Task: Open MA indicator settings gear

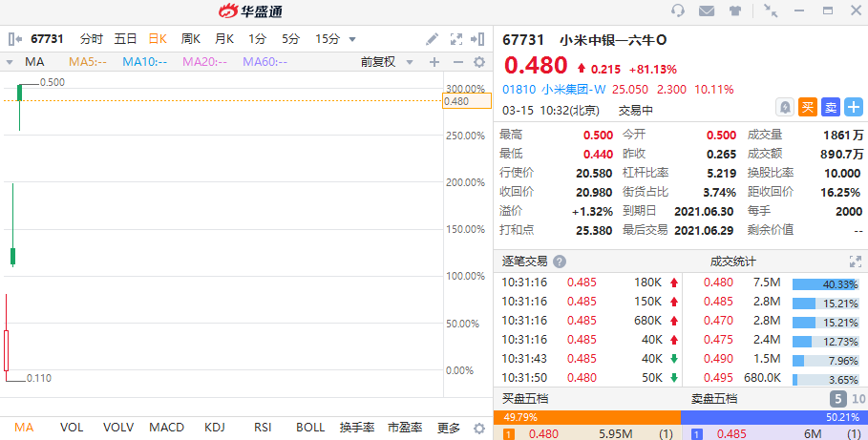Action: 479,62
